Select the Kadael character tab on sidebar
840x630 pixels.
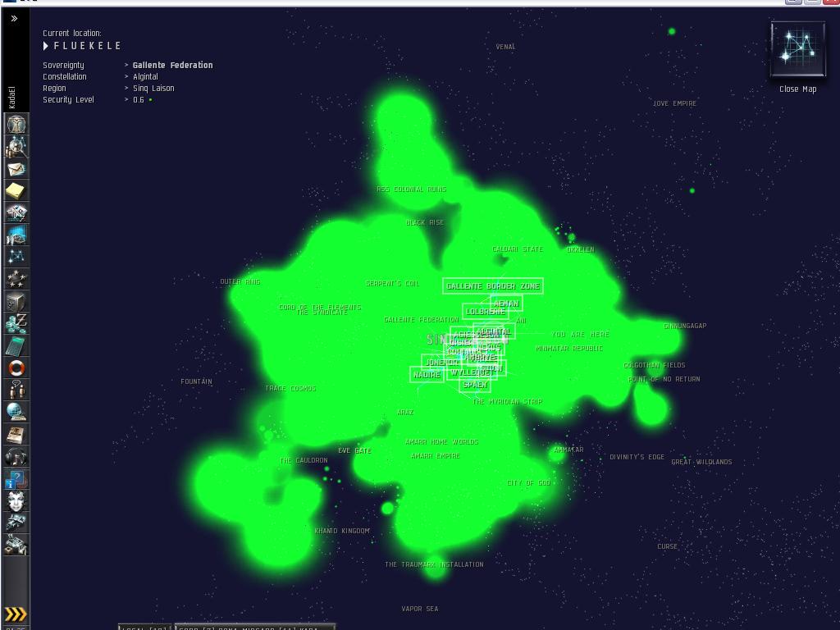11,98
